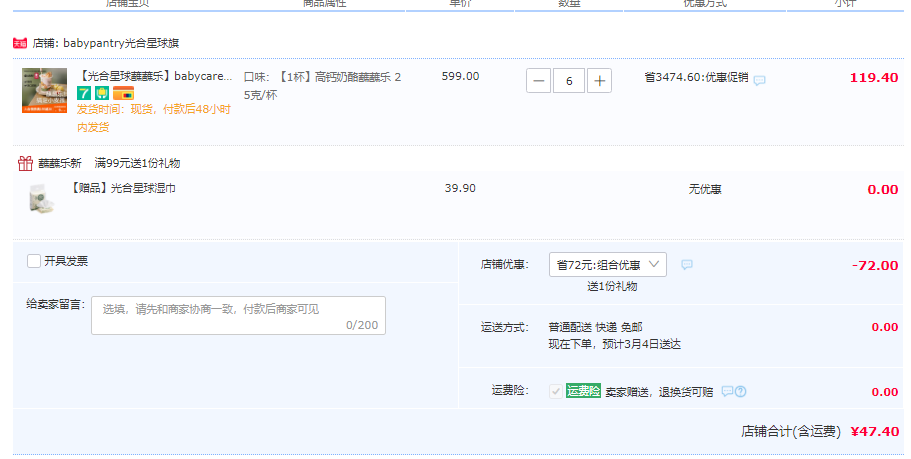Click the 蘸蘸乐新 promotion label

60,163
